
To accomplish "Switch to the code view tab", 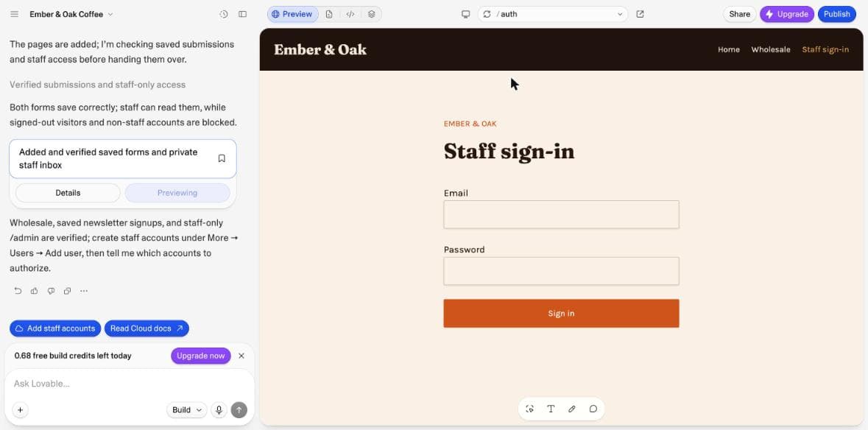I will click(x=350, y=15).
